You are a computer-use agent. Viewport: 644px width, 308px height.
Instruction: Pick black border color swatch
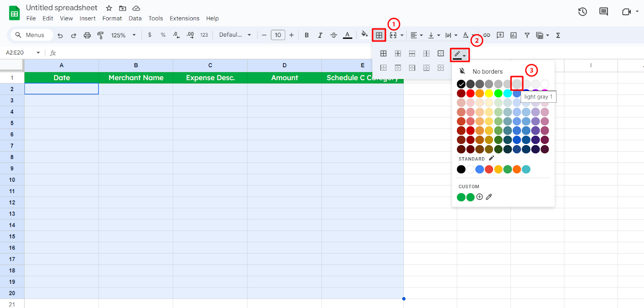point(461,84)
